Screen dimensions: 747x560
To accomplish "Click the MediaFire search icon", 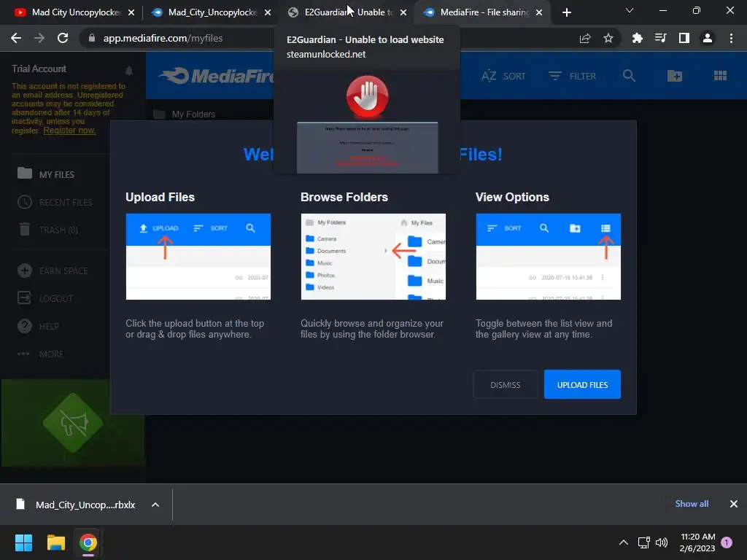I will coord(629,75).
